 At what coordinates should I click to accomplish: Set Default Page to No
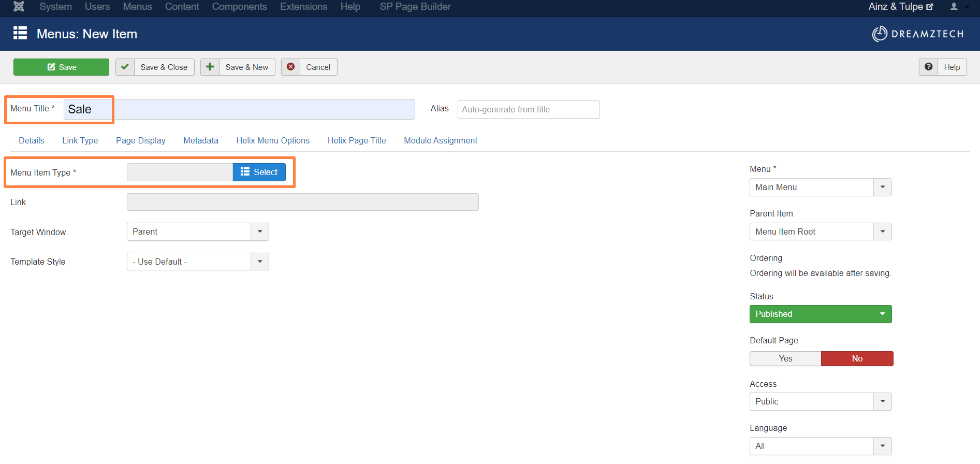pyautogui.click(x=857, y=358)
